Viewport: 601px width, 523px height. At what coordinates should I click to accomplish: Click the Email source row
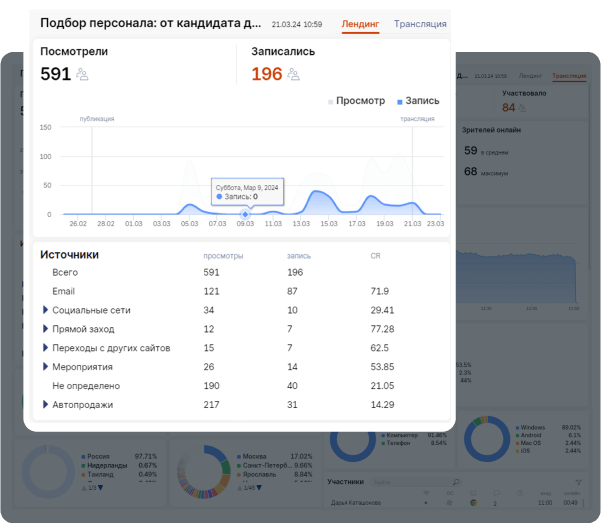click(x=64, y=291)
